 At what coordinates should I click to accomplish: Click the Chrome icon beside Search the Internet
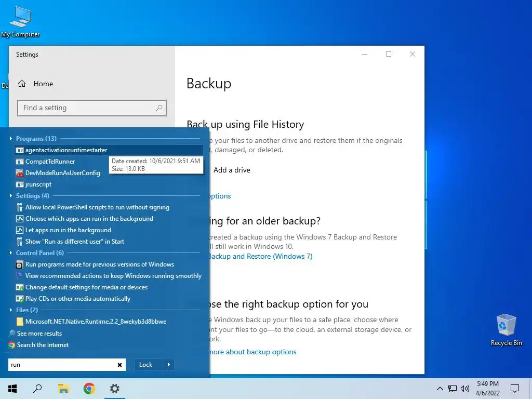click(12, 345)
